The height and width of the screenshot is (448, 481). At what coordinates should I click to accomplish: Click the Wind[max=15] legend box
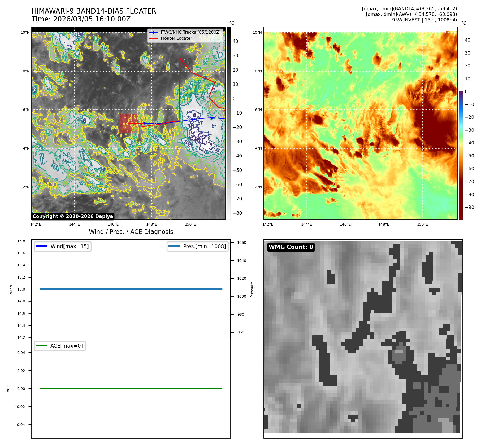coord(63,246)
